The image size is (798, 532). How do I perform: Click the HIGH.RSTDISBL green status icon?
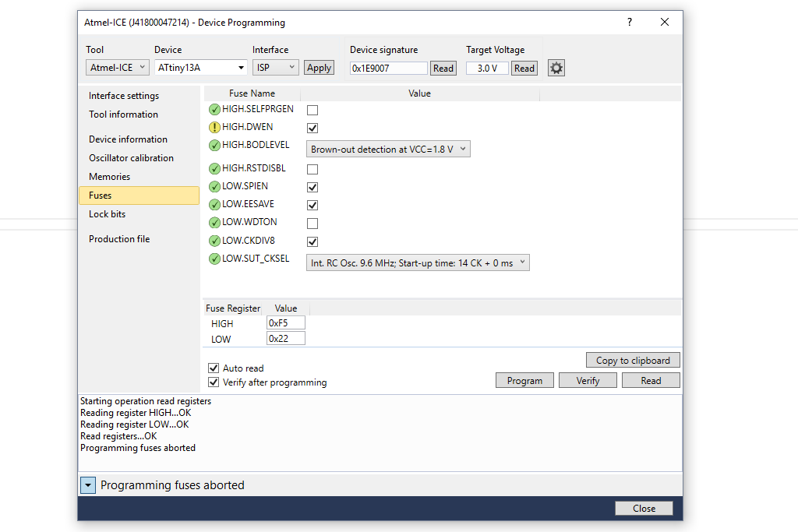coord(215,168)
